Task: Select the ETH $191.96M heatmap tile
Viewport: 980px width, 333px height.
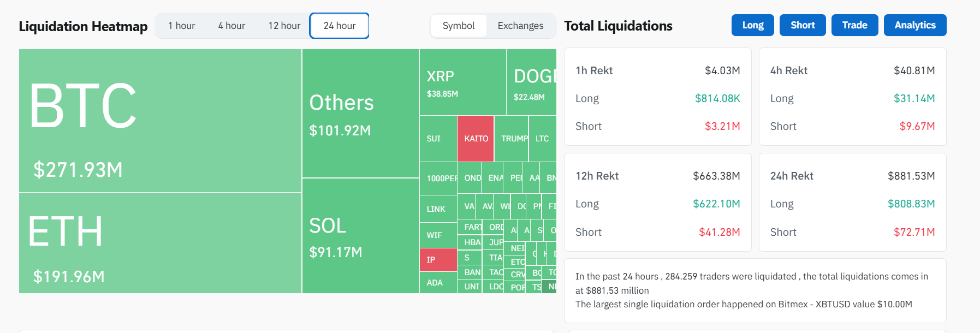Action: coord(160,243)
